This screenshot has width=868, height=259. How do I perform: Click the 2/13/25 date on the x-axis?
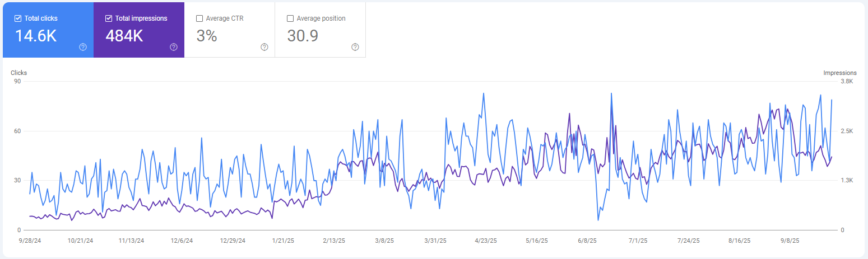pyautogui.click(x=335, y=241)
